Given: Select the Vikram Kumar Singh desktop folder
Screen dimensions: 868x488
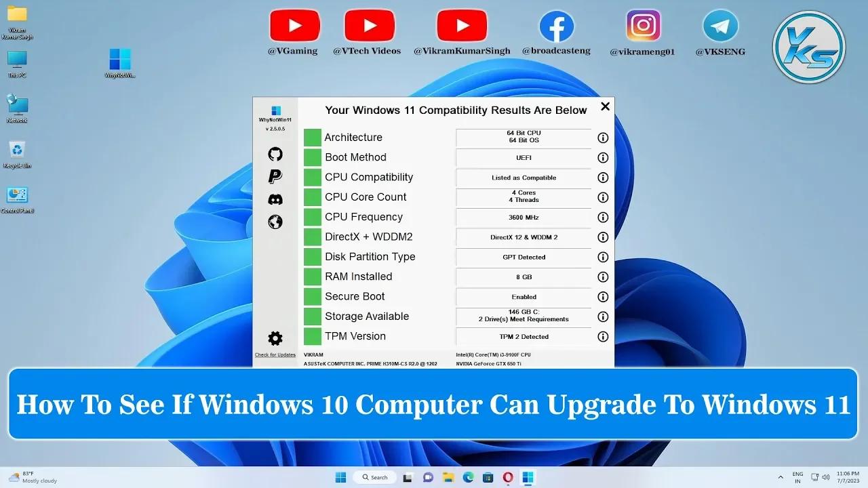Looking at the screenshot, I should point(17,22).
